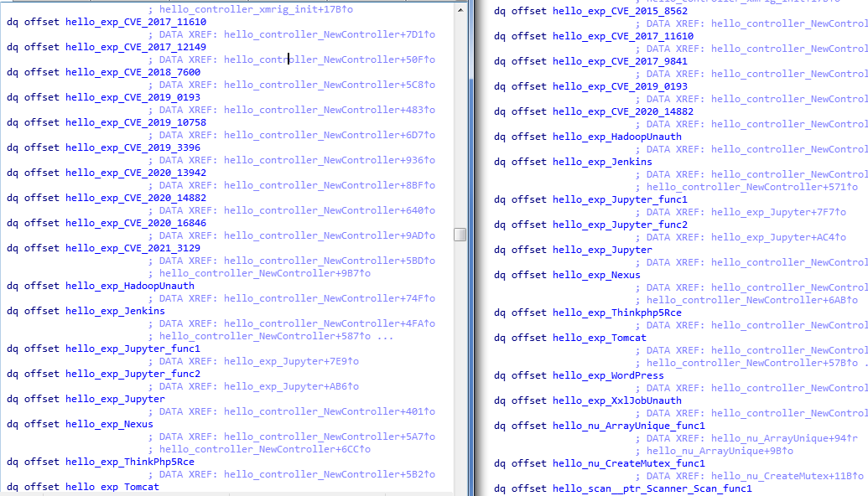Viewport: 868px width, 496px height.
Task: Open the NewController+936 cross-reference
Action: click(330, 160)
